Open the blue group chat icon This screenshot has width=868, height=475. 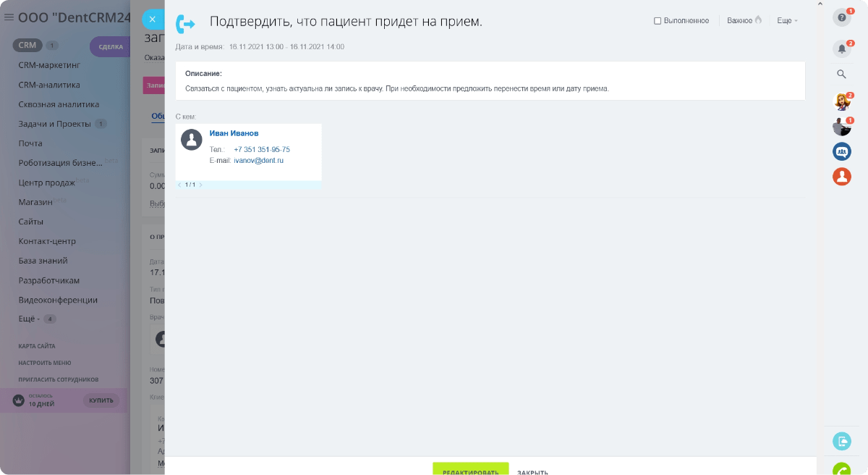pyautogui.click(x=841, y=151)
